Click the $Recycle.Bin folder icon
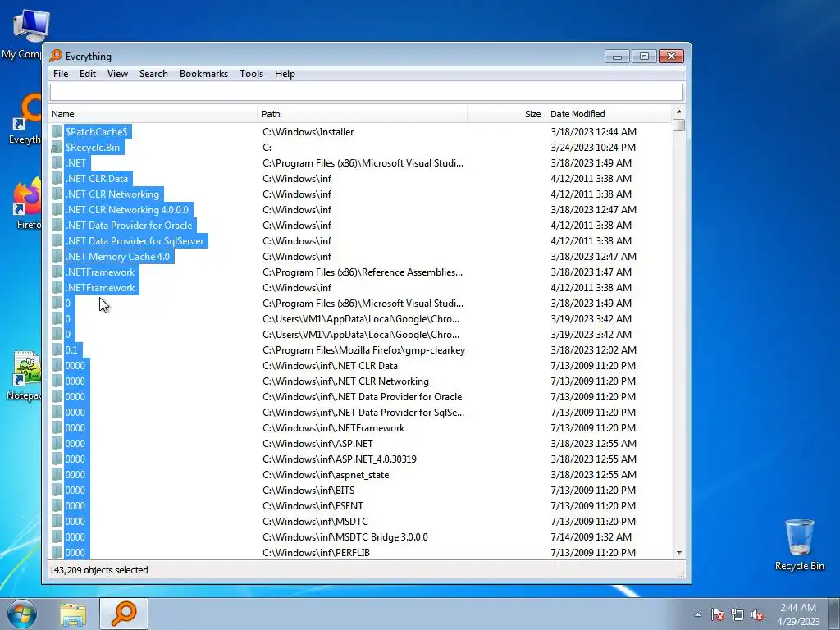 coord(57,148)
